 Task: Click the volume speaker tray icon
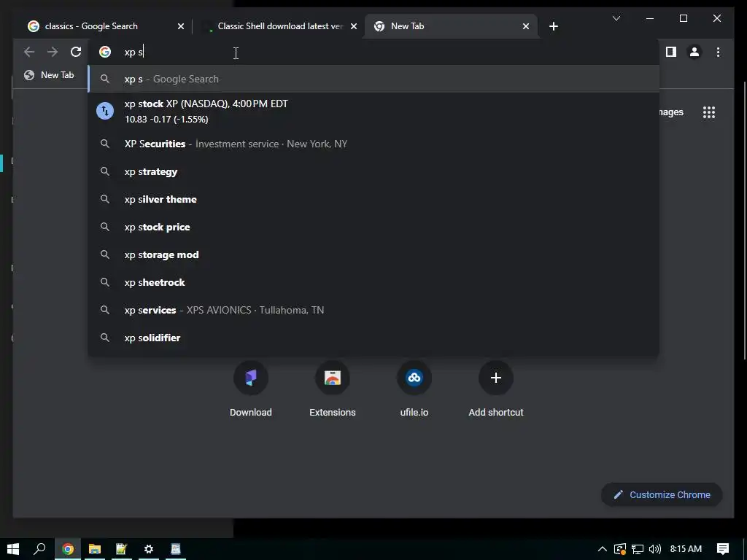[655, 549]
